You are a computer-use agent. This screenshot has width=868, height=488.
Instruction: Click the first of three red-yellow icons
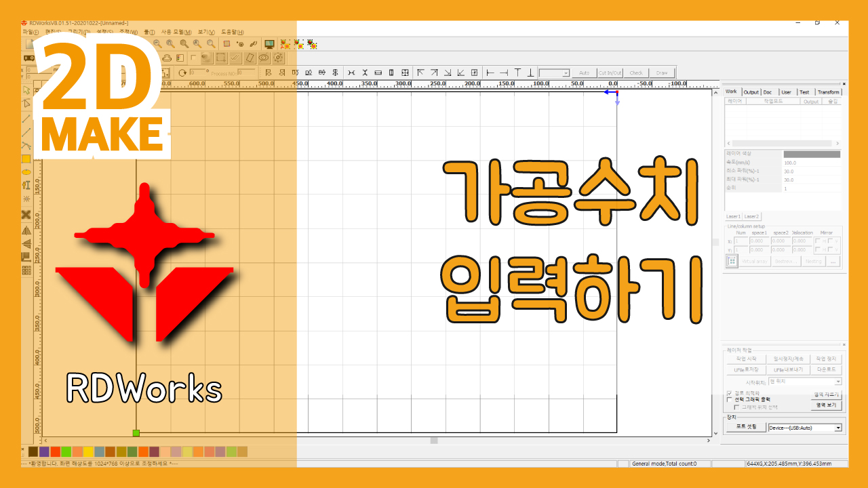285,44
